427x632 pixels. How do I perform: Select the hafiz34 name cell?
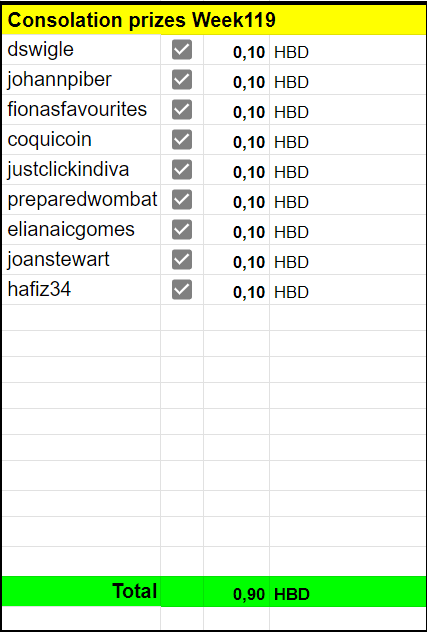tap(81, 290)
